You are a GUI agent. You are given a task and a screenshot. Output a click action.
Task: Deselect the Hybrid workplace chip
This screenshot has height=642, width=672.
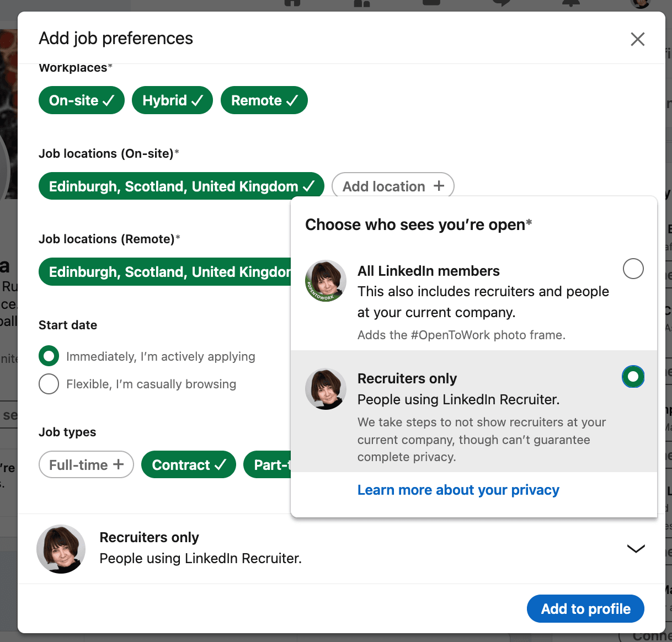(x=173, y=100)
